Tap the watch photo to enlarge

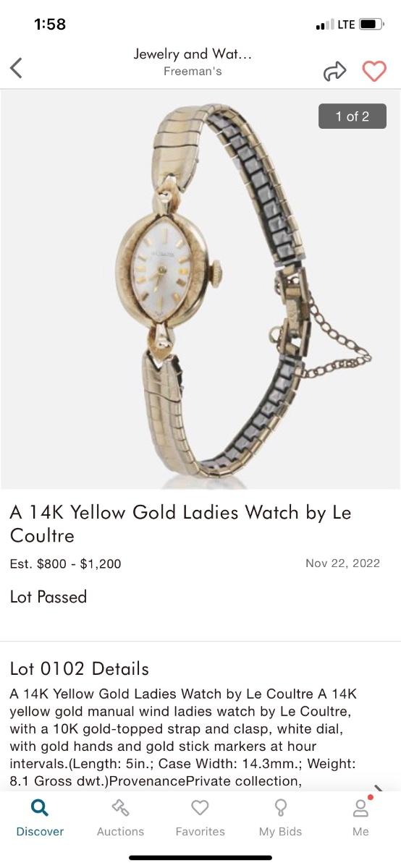[200, 289]
